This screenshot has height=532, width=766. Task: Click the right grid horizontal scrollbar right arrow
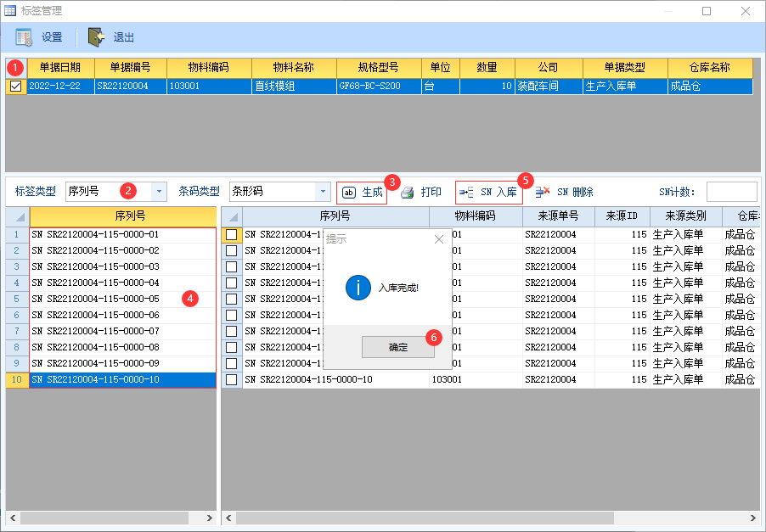point(753,518)
